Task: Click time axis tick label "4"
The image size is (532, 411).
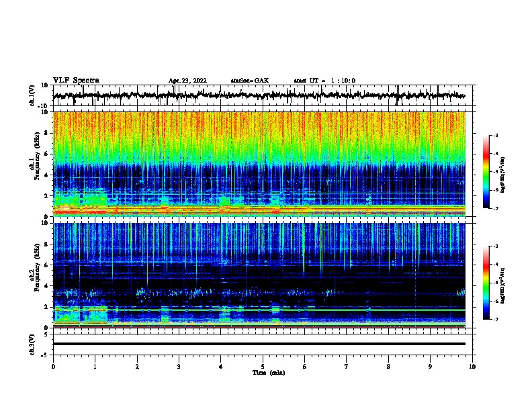Action: coord(221,367)
